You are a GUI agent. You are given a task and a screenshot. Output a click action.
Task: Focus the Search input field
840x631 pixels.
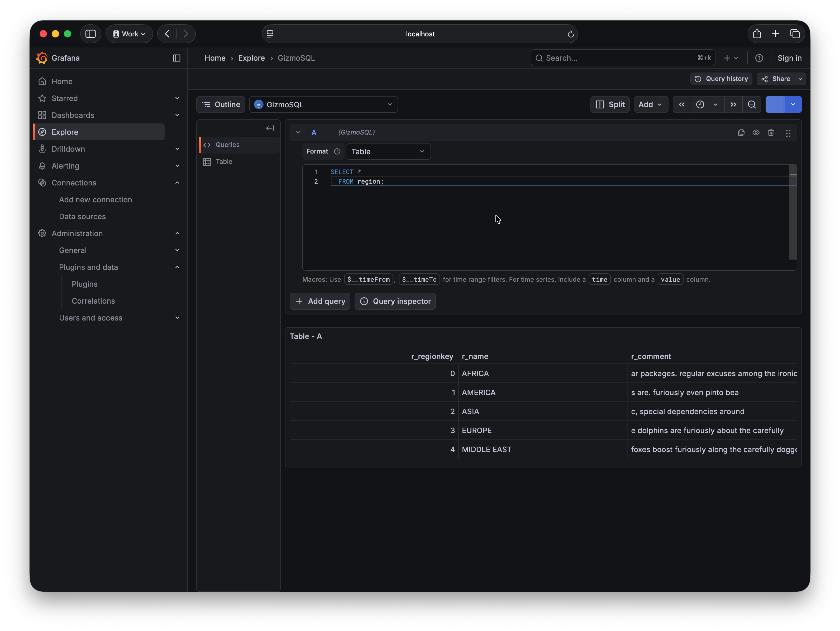tap(623, 58)
